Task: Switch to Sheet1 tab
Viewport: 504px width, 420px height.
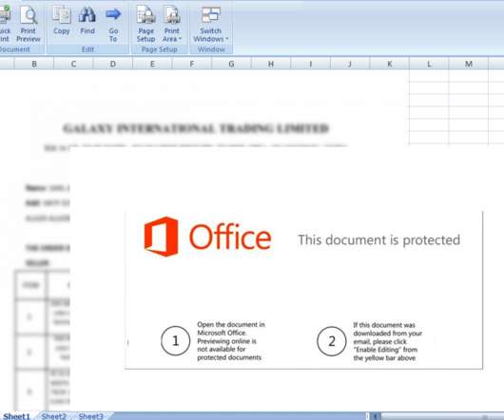Action: click(17, 416)
